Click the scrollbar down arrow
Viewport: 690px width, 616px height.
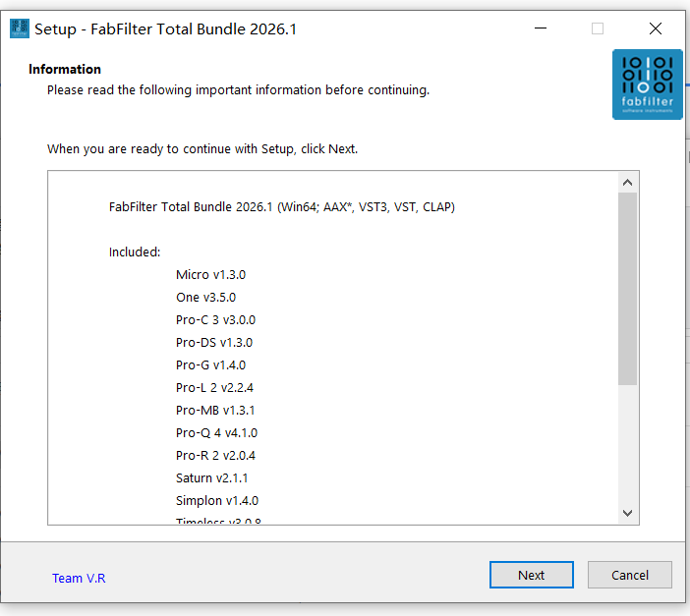click(628, 513)
